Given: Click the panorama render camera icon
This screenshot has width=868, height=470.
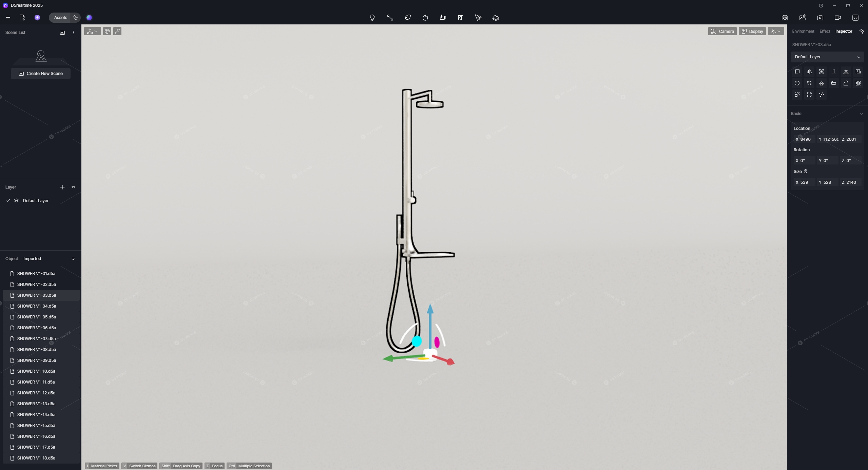Looking at the screenshot, I should click(x=785, y=18).
